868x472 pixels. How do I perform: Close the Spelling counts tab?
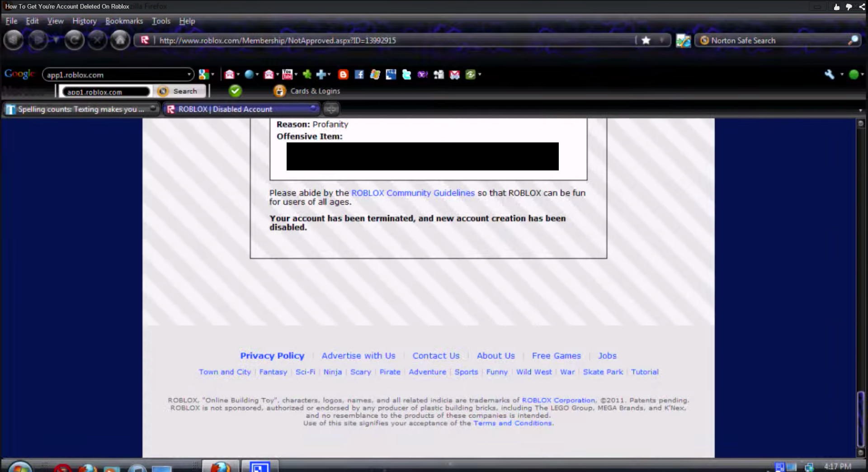pos(153,109)
